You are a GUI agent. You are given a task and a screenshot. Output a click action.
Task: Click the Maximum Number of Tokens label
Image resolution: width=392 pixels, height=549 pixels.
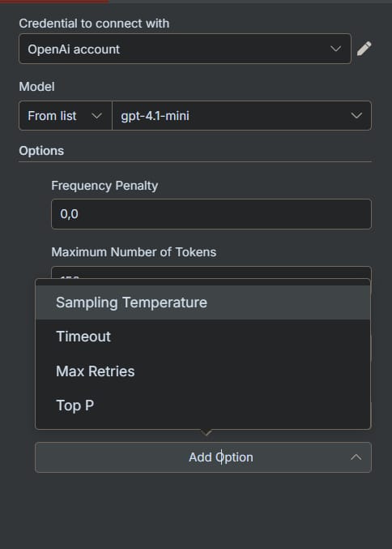pos(134,252)
